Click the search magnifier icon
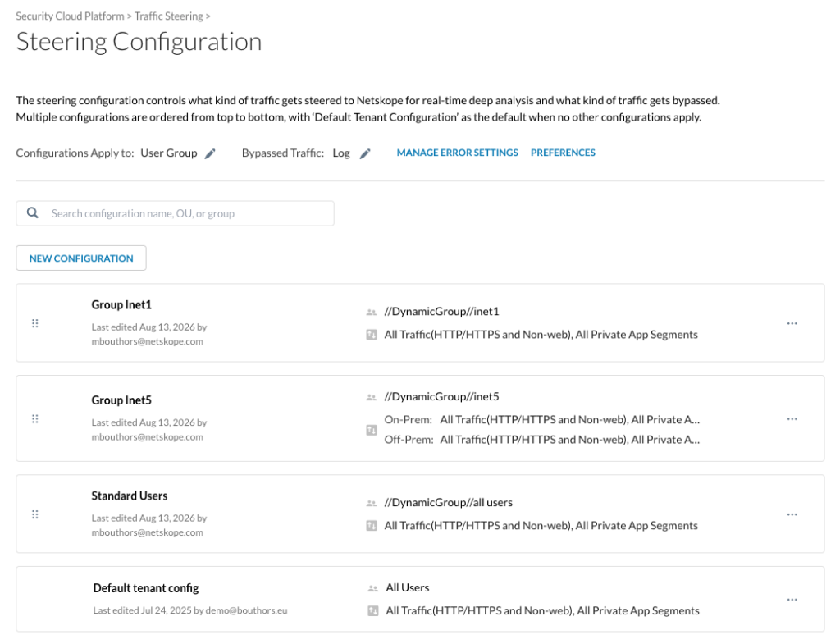The height and width of the screenshot is (644, 840). 33,212
